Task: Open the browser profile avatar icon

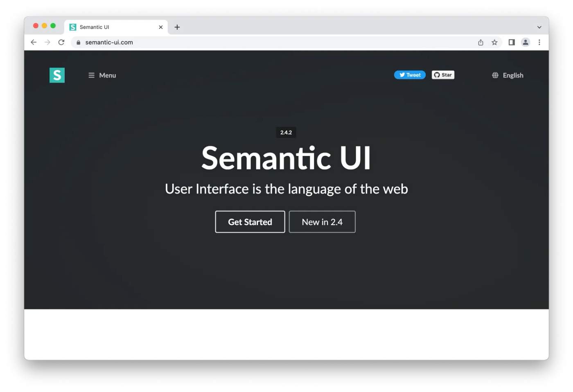Action: (526, 42)
